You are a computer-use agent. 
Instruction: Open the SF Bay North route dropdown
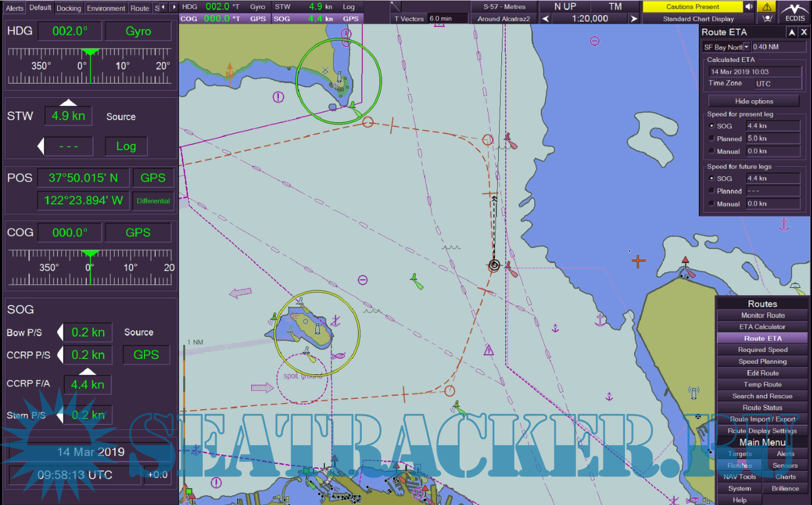click(x=746, y=47)
